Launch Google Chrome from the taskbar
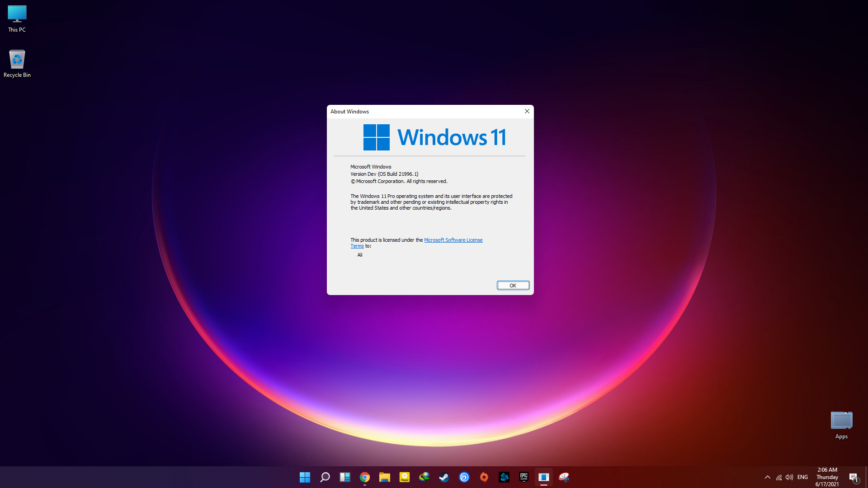 (x=364, y=477)
